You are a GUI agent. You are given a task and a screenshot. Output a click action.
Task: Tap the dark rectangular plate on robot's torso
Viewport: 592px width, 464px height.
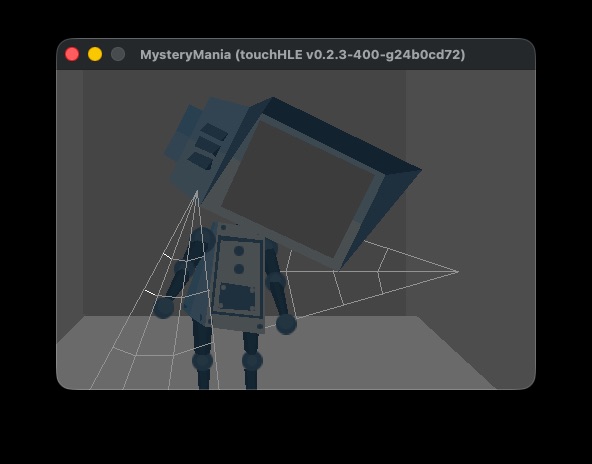click(237, 297)
